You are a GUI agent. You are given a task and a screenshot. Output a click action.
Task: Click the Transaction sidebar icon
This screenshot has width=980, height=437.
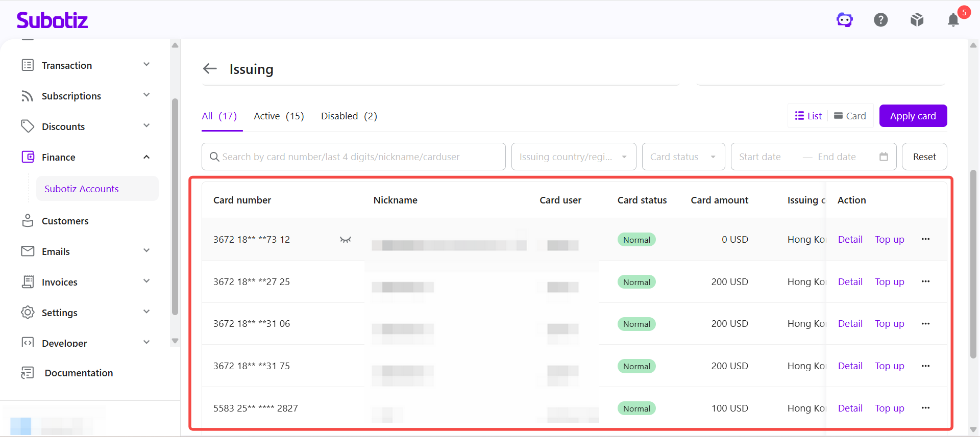coord(28,65)
